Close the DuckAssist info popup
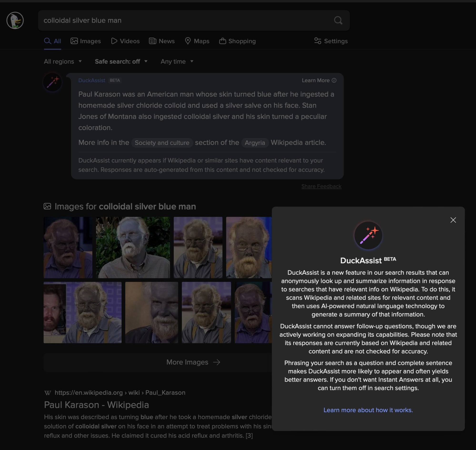This screenshot has width=476, height=450. (x=453, y=220)
